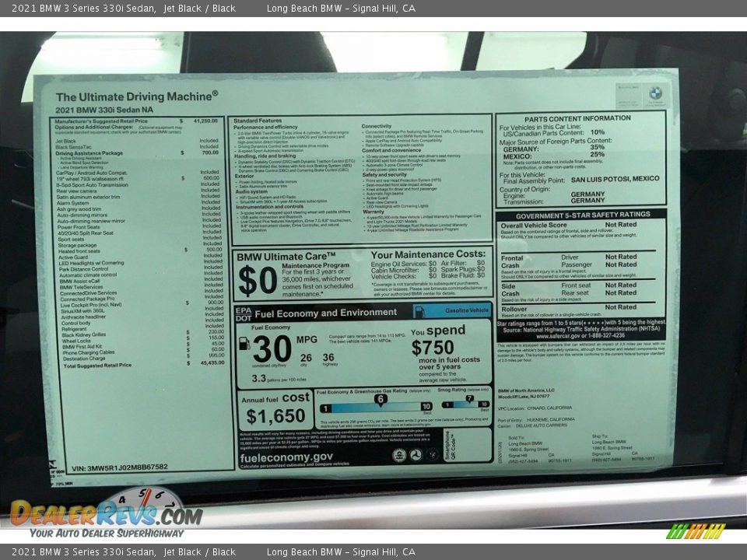Screen dimensions: 747x560
Task: Click the pump icon in the Gasoline Vehicle banner
Action: coord(419,312)
